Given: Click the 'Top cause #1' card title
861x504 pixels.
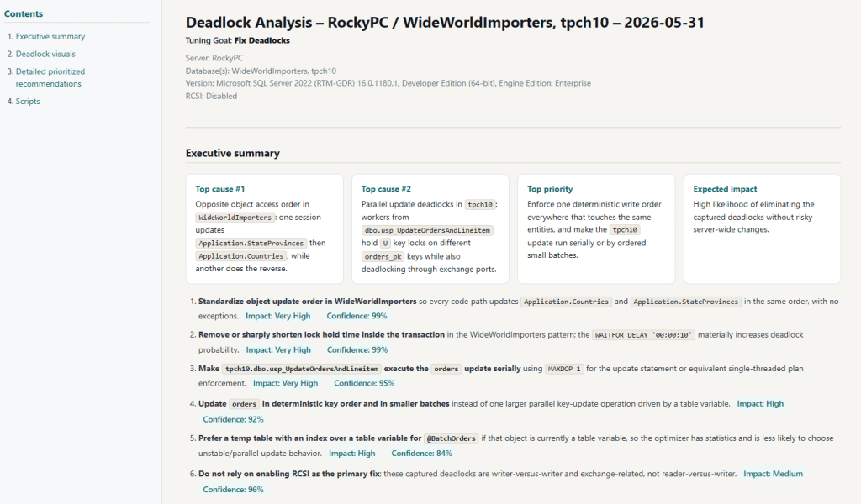Looking at the screenshot, I should click(x=220, y=189).
